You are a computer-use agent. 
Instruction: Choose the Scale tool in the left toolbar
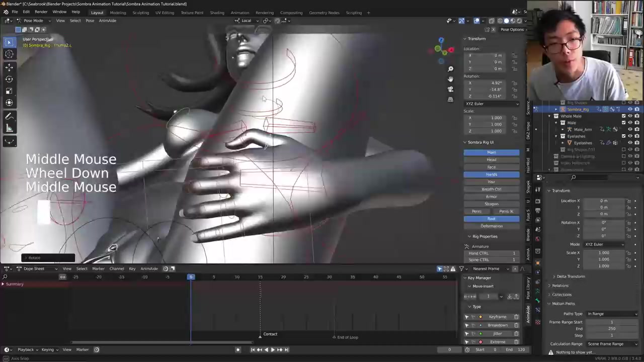coord(9,91)
